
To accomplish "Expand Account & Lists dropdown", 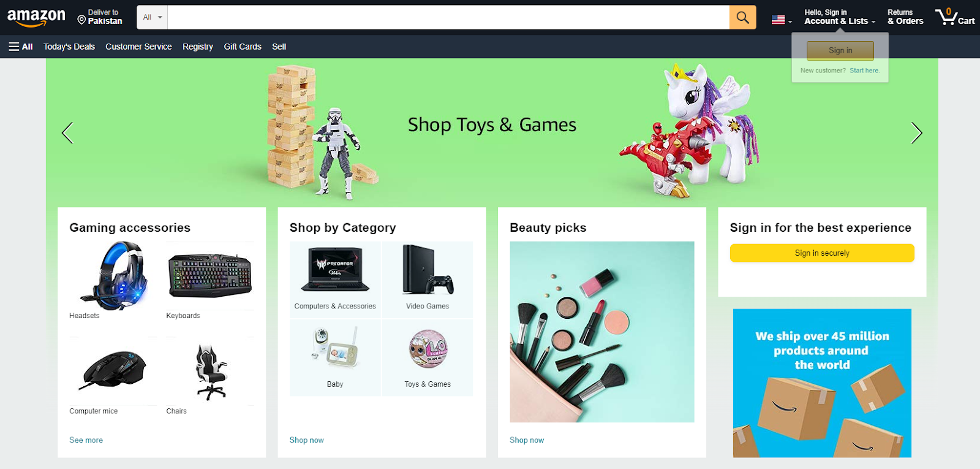I will pos(840,17).
